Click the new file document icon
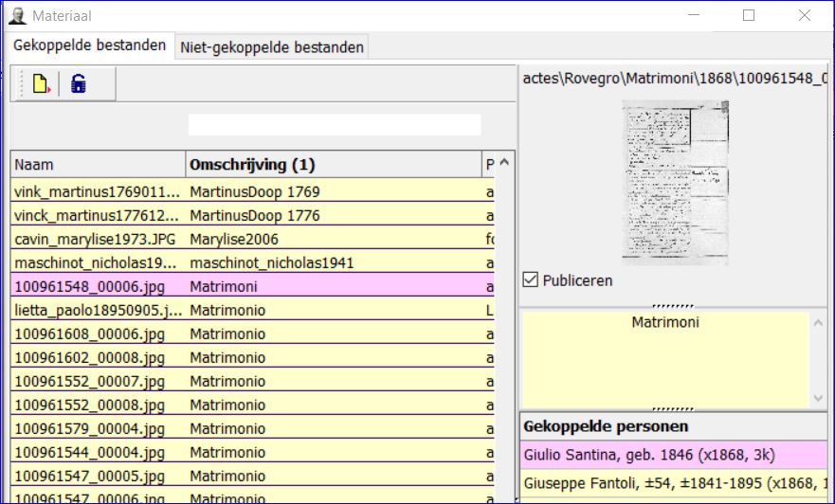 coord(41,84)
